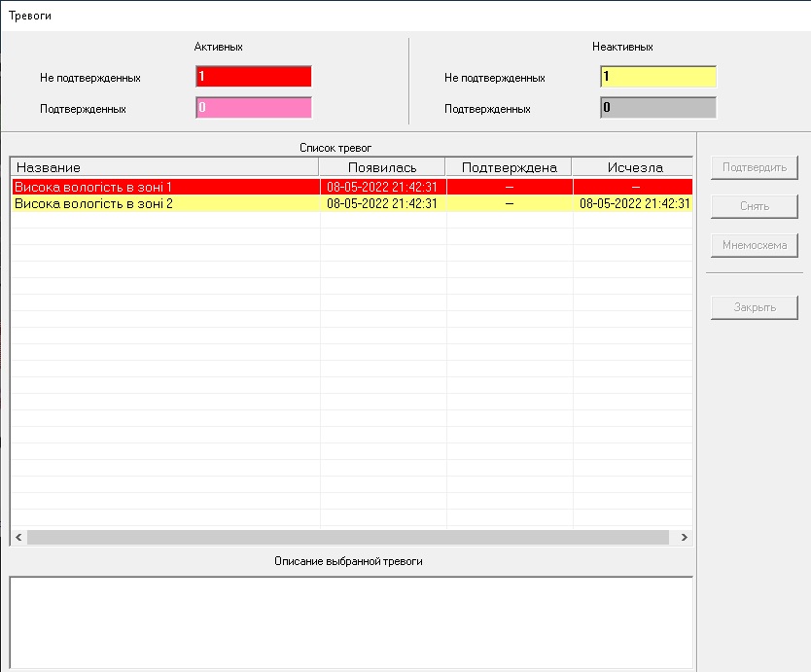Click the gray inactive confirmed count field
This screenshot has height=672, width=811.
[x=658, y=108]
